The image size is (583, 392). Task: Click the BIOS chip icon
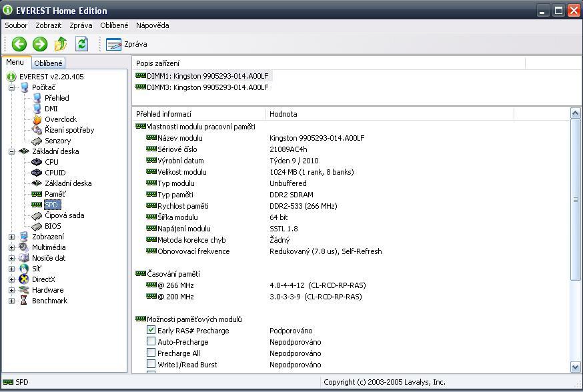coord(37,226)
